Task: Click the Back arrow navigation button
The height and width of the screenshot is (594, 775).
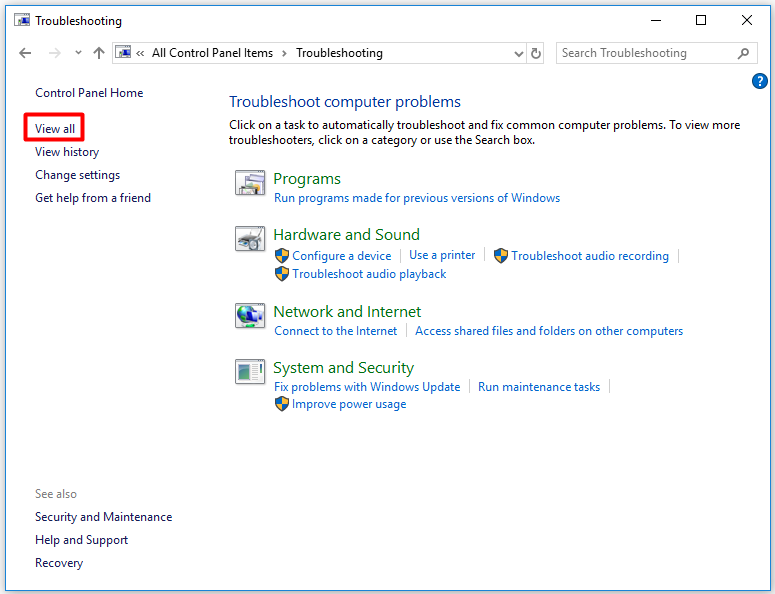Action: [x=25, y=53]
